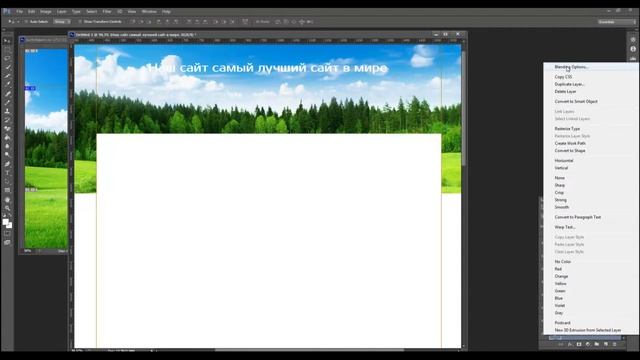Select the Lasso tool

point(7,58)
